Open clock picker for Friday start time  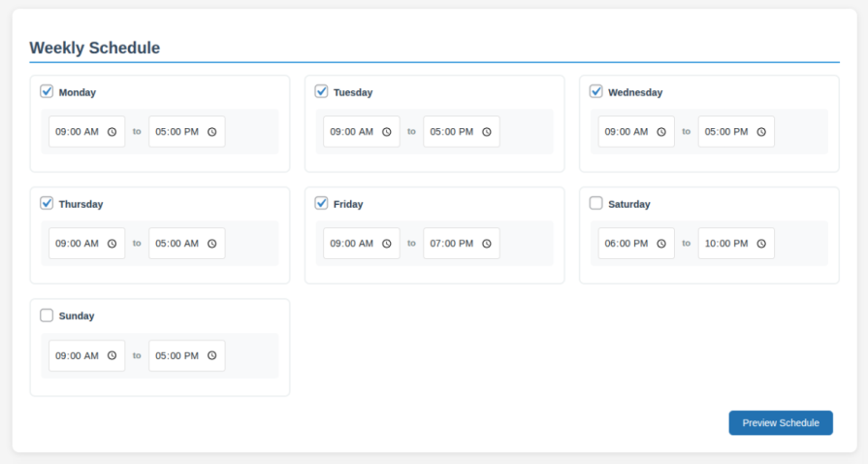[387, 244]
